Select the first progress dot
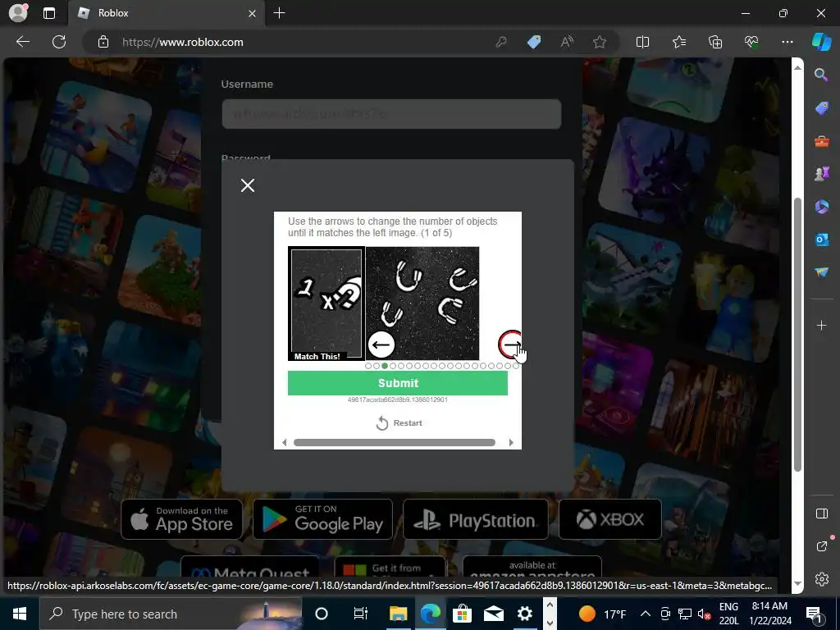Viewport: 840px width, 630px height. (x=368, y=366)
